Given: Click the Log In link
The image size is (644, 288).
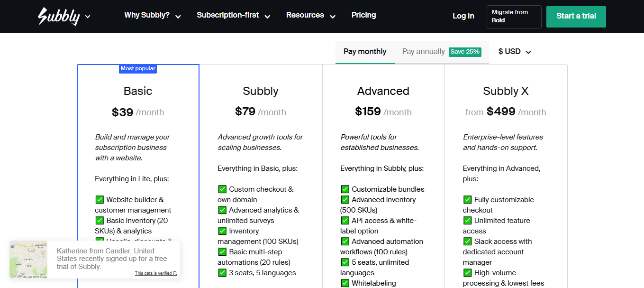Looking at the screenshot, I should [x=463, y=16].
